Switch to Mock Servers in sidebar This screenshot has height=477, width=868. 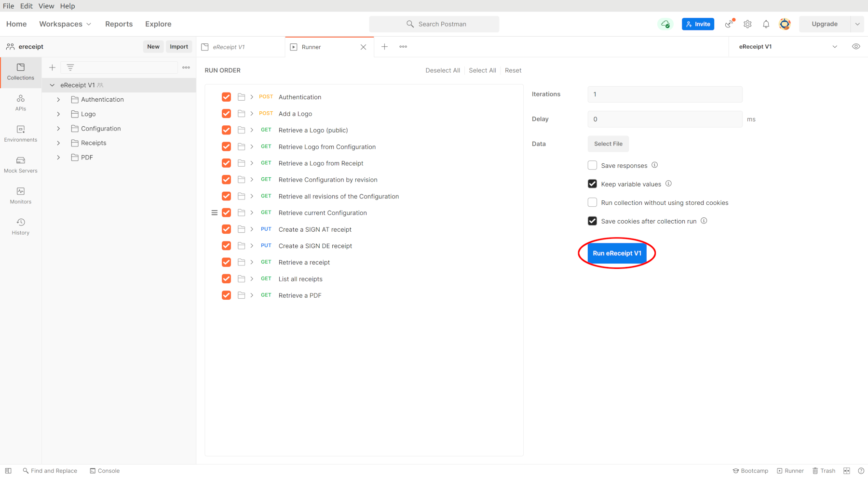pos(21,165)
